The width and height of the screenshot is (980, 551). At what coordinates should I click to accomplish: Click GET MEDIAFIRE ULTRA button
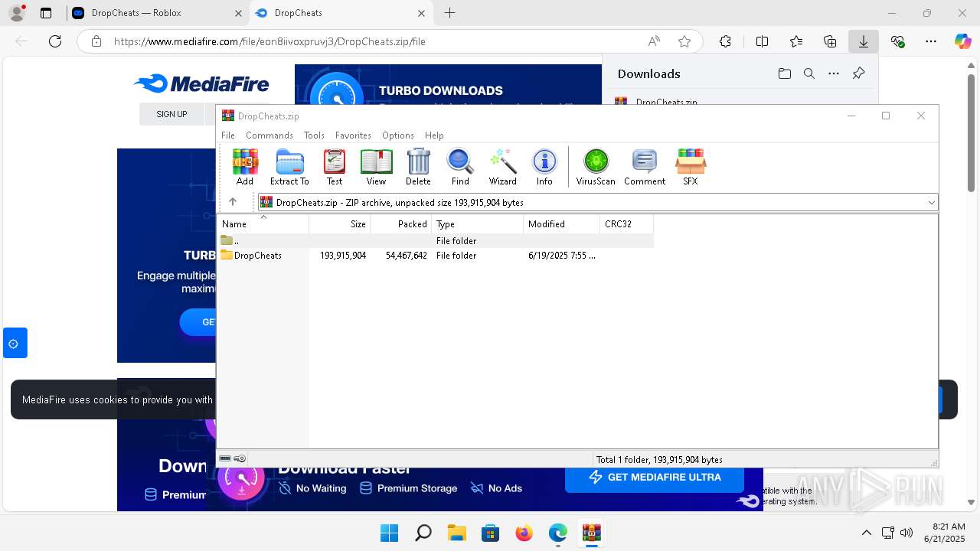(x=655, y=477)
